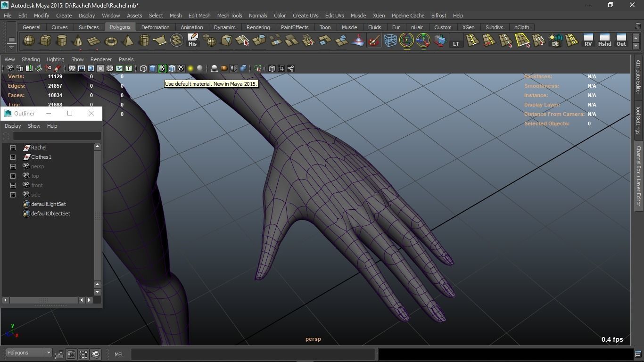This screenshot has height=362, width=644.
Task: Click the Outliner search field
Action: point(57,136)
